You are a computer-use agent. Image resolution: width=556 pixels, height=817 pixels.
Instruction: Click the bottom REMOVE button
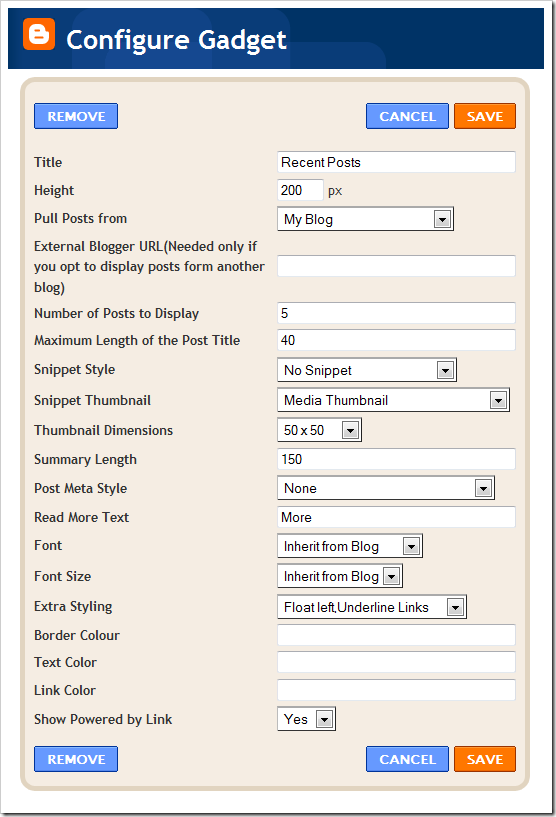point(76,759)
